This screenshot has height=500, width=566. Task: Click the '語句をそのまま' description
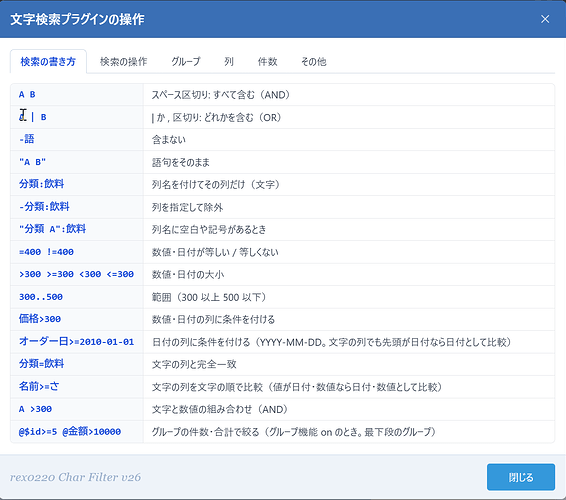tap(180, 162)
